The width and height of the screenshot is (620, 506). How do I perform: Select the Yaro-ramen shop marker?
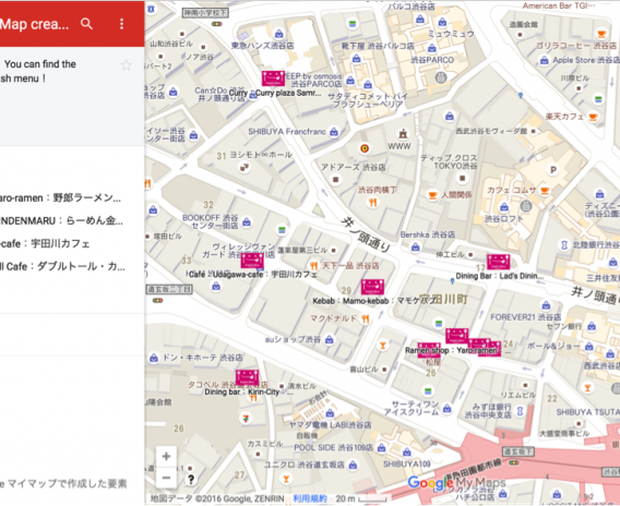tap(457, 336)
